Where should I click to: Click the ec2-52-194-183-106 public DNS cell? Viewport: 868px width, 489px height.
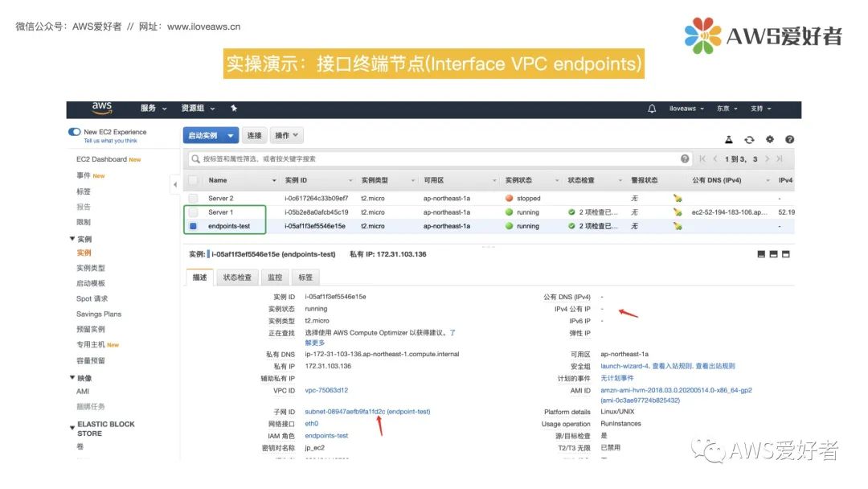click(x=730, y=212)
